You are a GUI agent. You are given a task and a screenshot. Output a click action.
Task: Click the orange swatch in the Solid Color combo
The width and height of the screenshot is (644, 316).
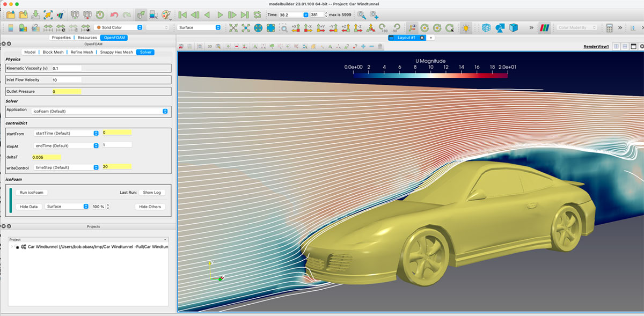[x=98, y=27]
